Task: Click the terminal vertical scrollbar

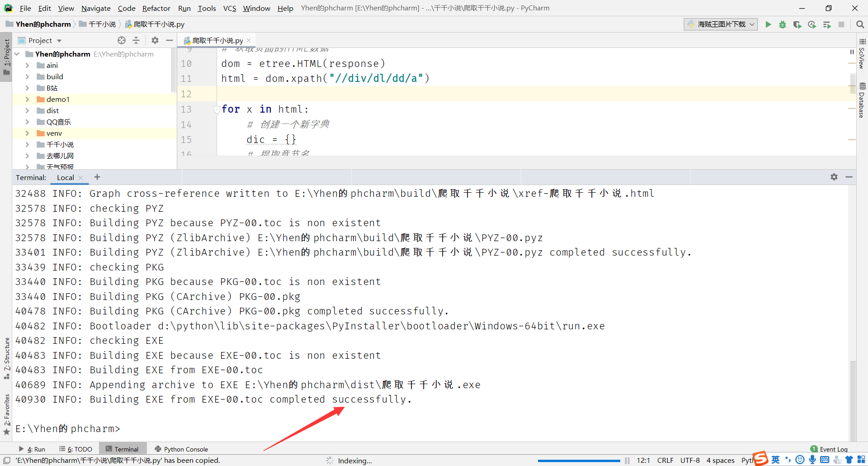Action: (853, 400)
